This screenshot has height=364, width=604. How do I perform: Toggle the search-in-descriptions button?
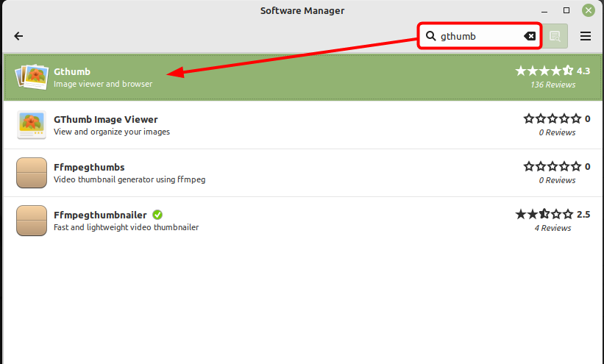pyautogui.click(x=555, y=36)
